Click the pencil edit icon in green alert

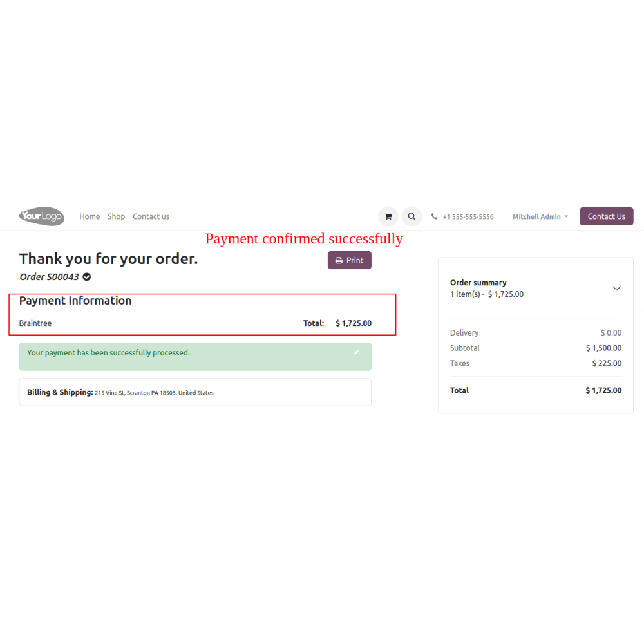click(x=357, y=352)
